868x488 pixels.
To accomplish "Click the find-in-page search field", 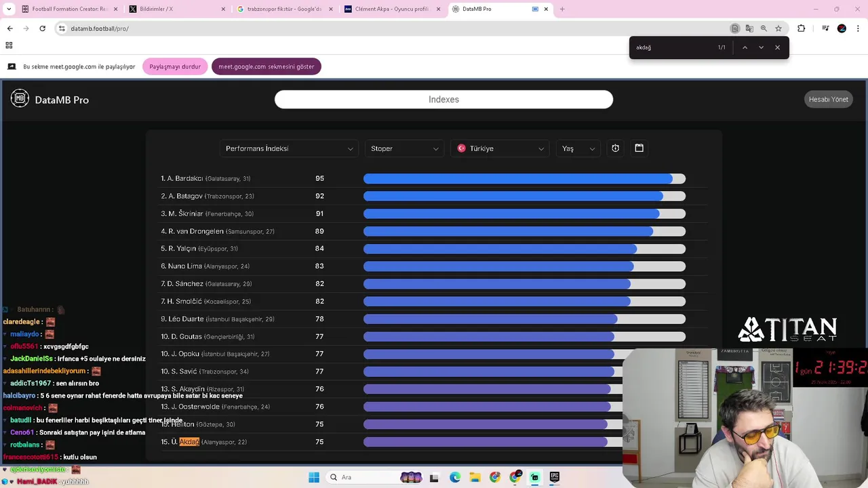I will [671, 47].
